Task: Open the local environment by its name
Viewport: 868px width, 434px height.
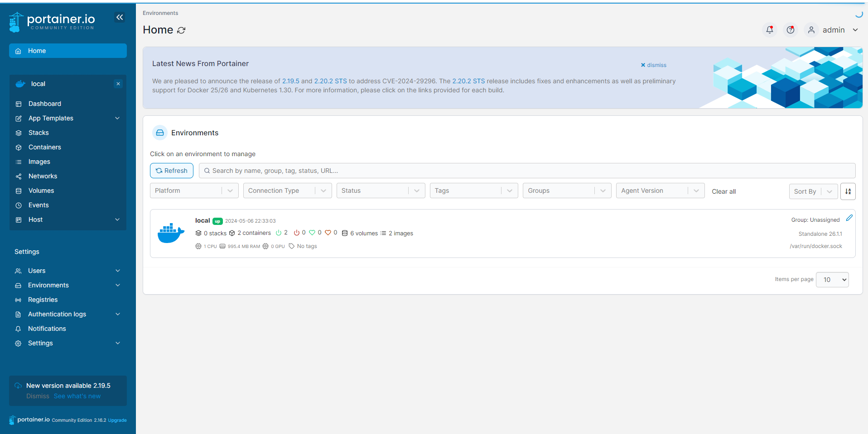Action: (x=203, y=220)
